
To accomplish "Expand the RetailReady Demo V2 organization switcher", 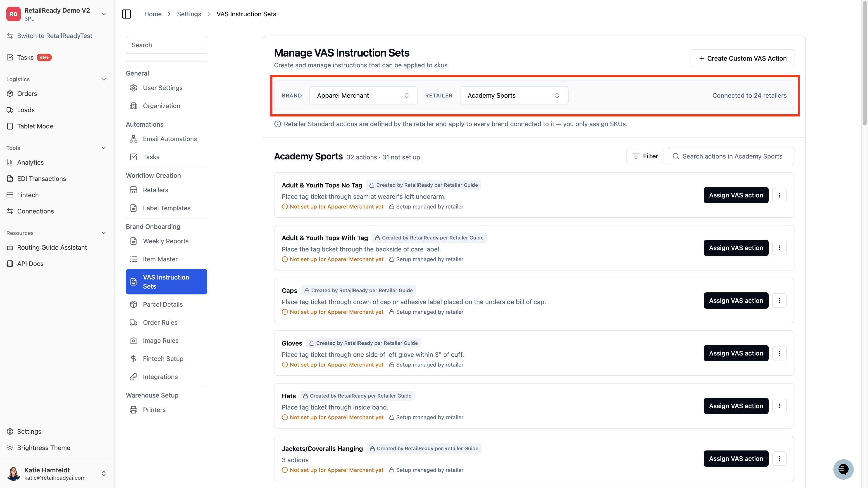I will 104,14.
